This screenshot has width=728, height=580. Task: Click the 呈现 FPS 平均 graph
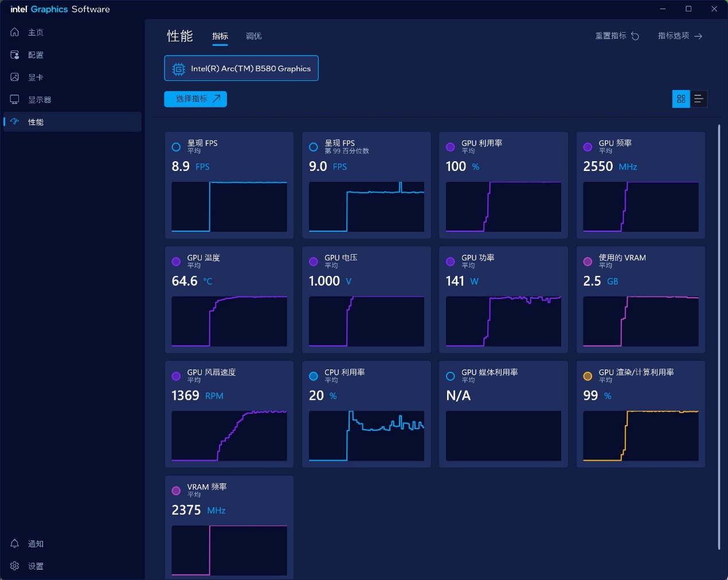pyautogui.click(x=229, y=207)
